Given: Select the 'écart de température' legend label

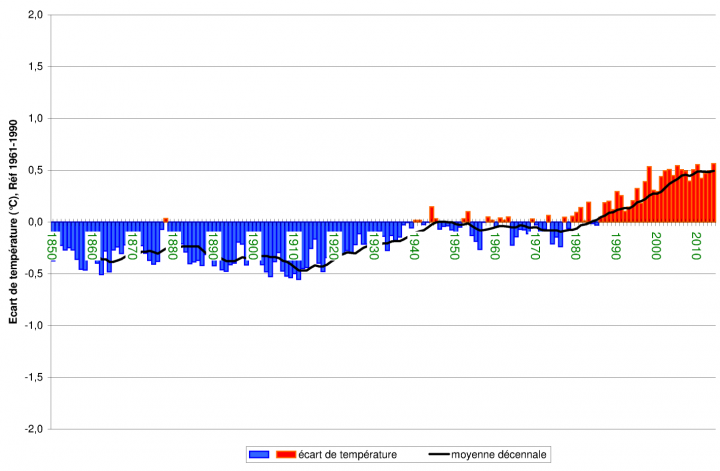Looking at the screenshot, I should (x=348, y=454).
